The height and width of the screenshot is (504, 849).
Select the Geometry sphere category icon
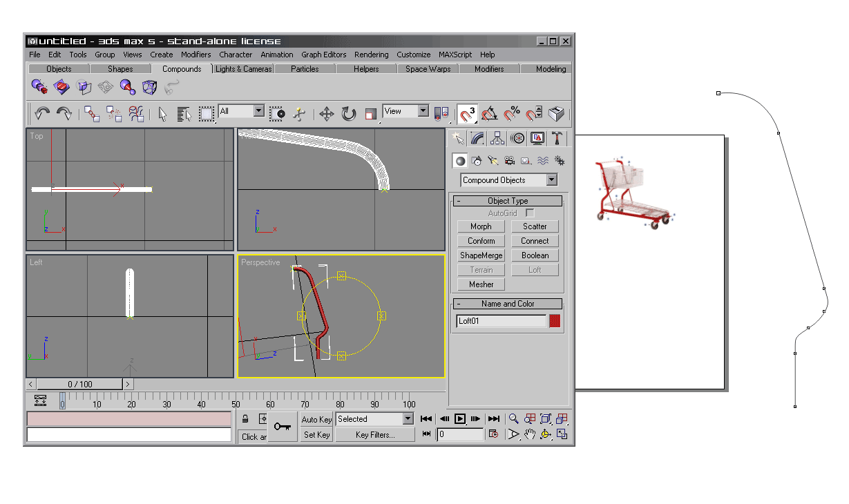click(x=460, y=161)
